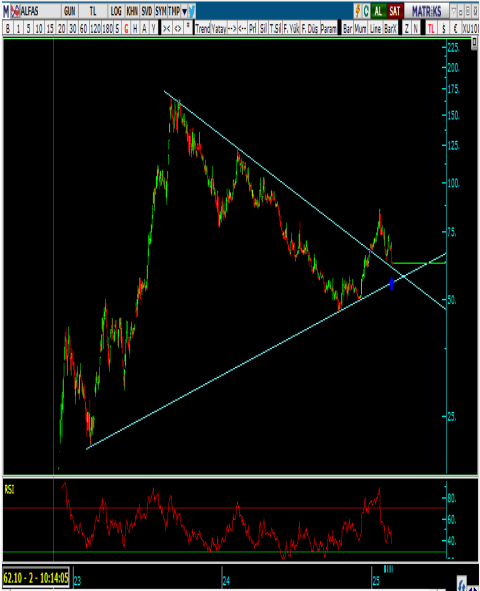Image resolution: width=480 pixels, height=591 pixels.
Task: Select the Trend line drawing tool
Action: click(x=202, y=28)
